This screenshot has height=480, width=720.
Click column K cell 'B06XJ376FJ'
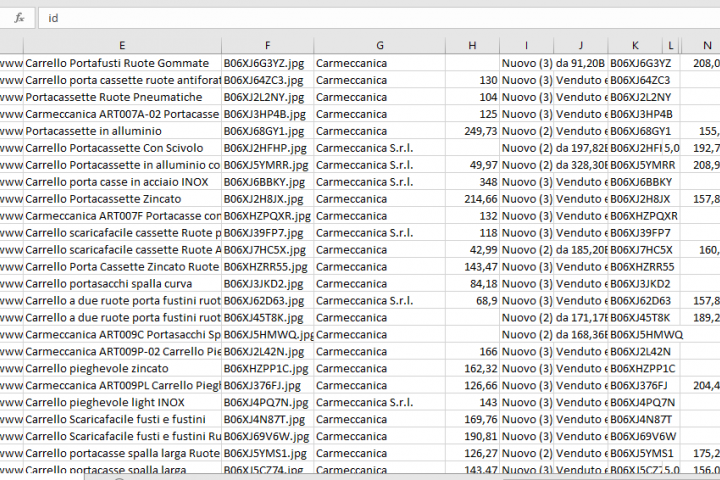(636, 385)
